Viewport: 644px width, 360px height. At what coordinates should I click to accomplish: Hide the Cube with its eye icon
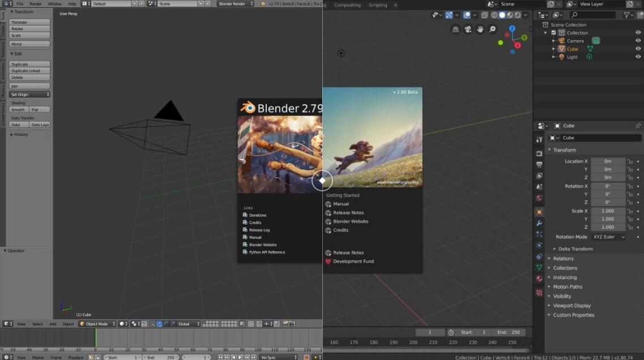[638, 49]
